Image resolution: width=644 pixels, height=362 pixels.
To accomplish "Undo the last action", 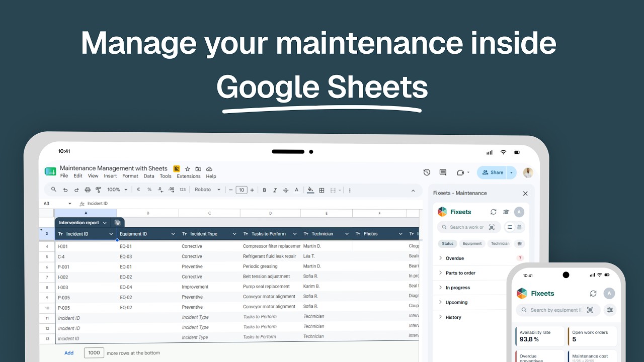I will [65, 190].
